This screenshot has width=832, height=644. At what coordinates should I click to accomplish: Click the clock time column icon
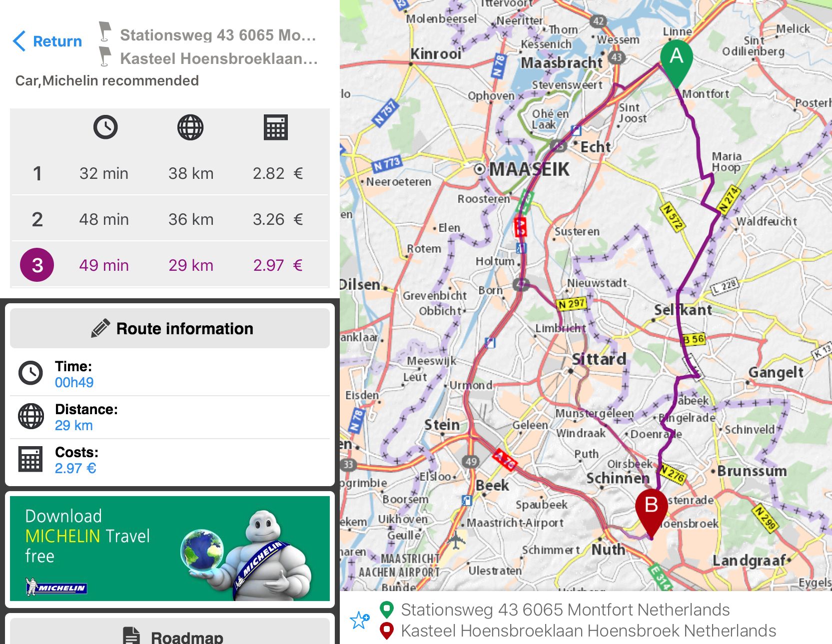coord(105,127)
